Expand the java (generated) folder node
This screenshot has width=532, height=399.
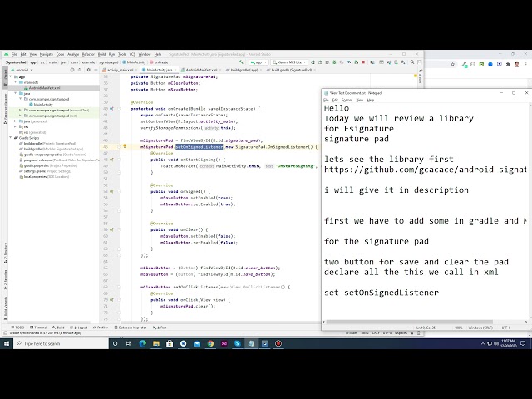point(16,121)
